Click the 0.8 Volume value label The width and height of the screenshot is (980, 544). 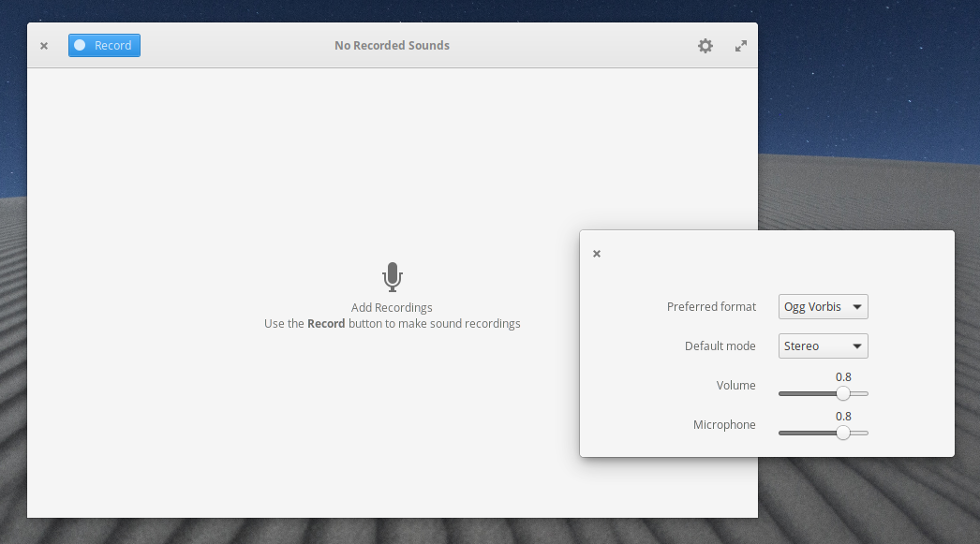pyautogui.click(x=843, y=376)
